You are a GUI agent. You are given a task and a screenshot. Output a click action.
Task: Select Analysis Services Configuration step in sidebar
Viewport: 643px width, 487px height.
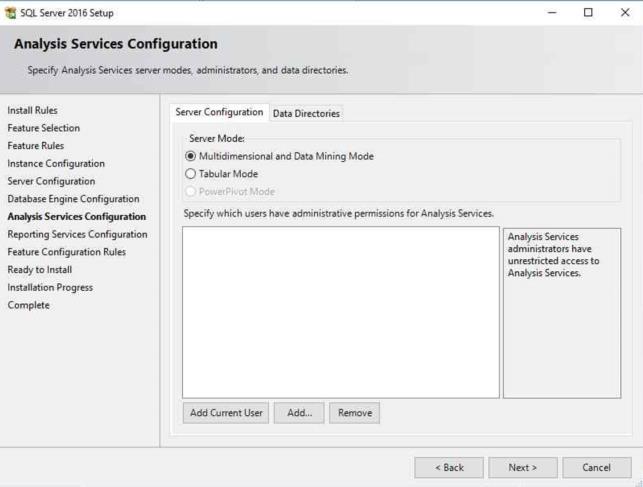[77, 216]
